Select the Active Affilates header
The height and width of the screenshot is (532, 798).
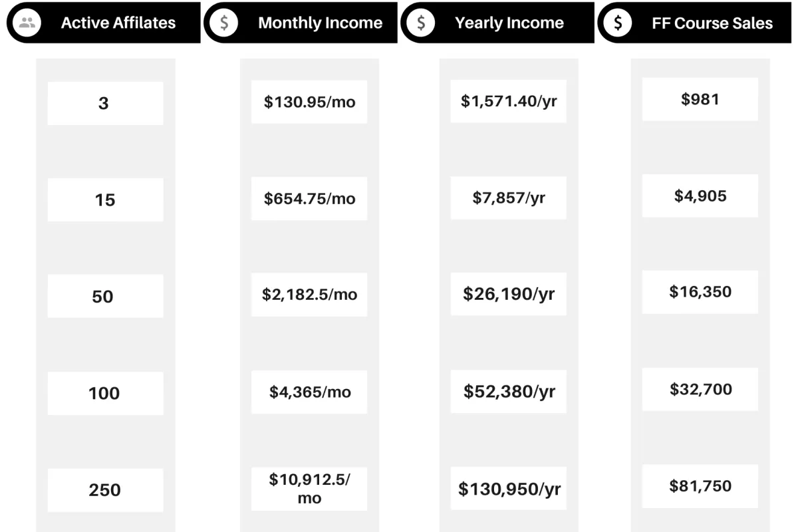(118, 23)
